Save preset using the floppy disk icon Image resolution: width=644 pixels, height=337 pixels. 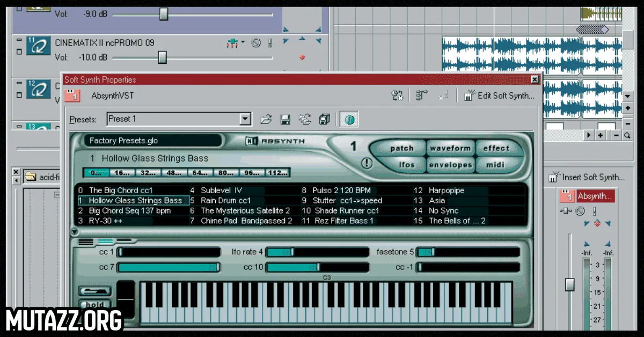click(285, 119)
